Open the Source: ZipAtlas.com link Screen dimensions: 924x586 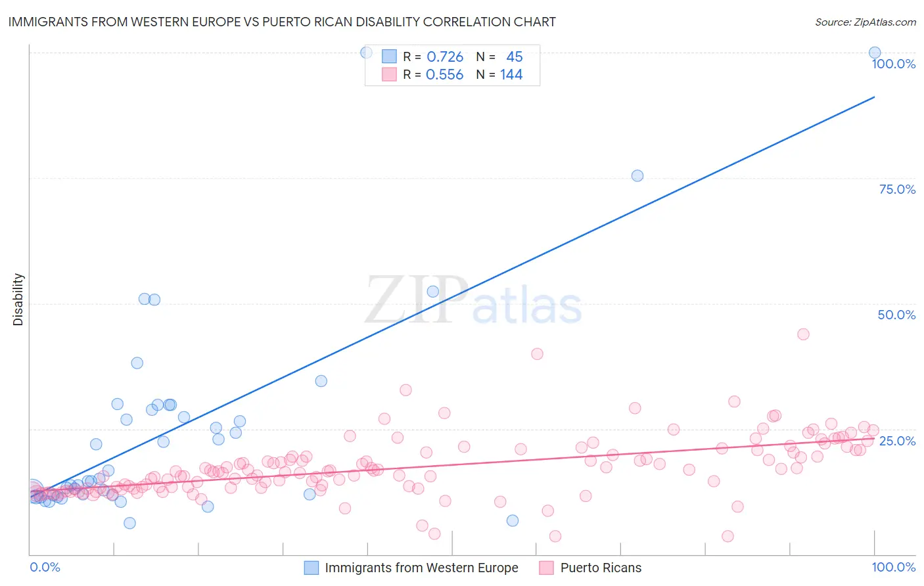(x=866, y=22)
